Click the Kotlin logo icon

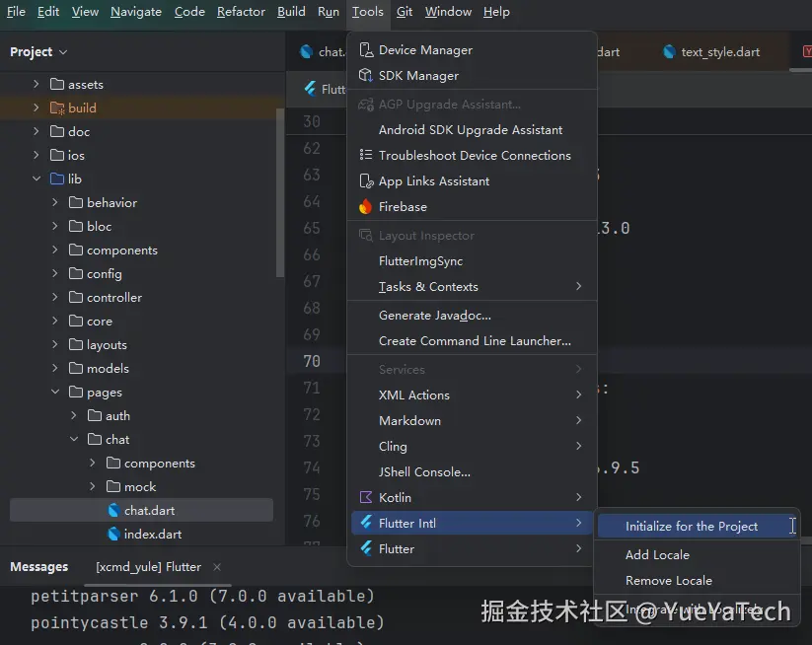366,497
